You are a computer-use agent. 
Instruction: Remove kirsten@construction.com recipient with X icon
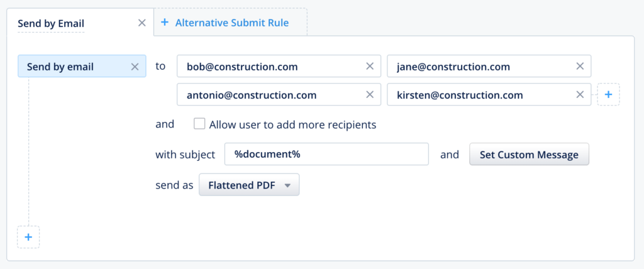580,95
